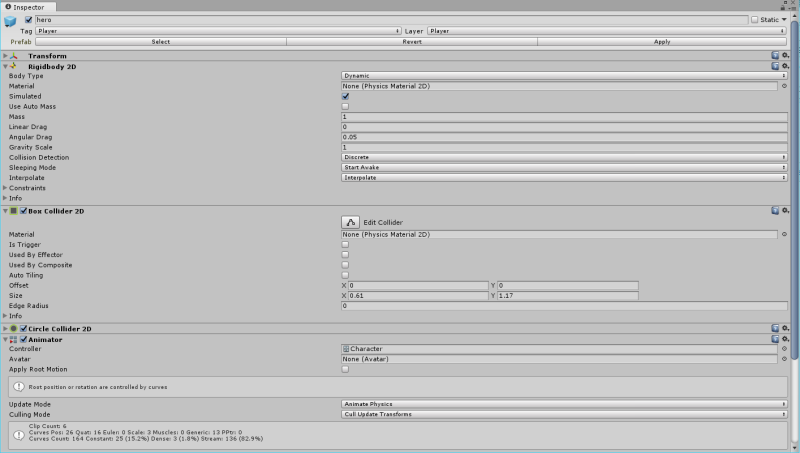Viewport: 800px width, 453px height.
Task: Uncheck the Simulated checkbox
Action: pyautogui.click(x=345, y=96)
